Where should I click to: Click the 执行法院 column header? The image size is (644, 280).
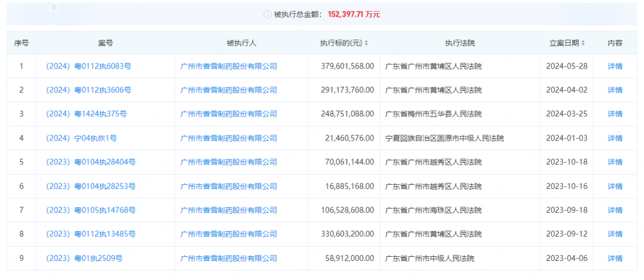pyautogui.click(x=460, y=43)
